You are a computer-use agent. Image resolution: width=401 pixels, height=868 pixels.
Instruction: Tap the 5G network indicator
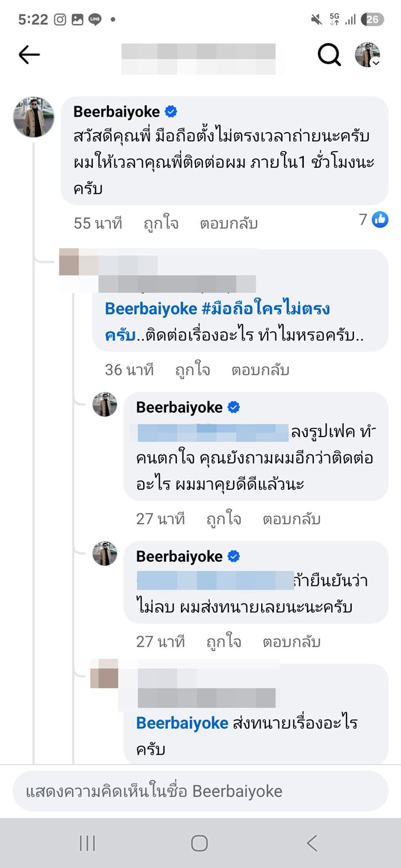(334, 19)
